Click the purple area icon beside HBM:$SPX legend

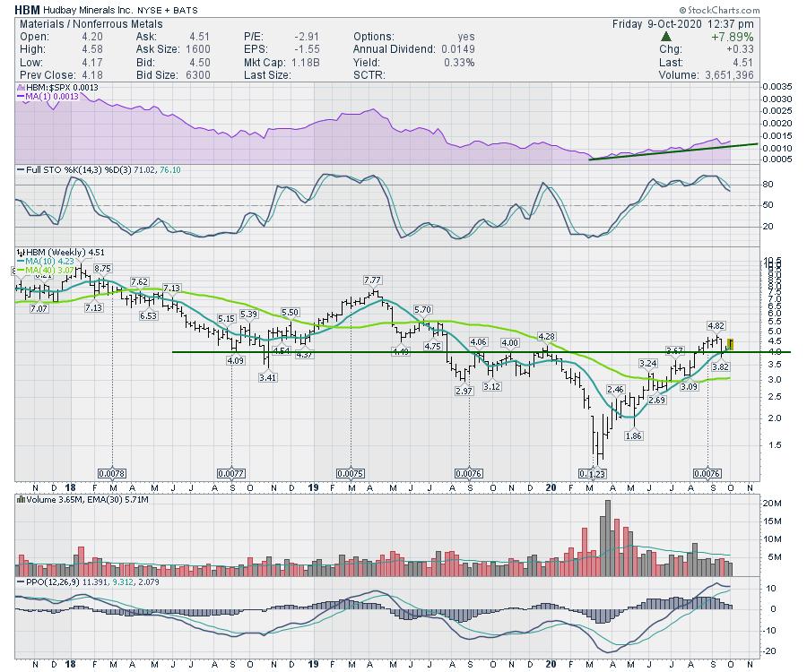(x=22, y=88)
